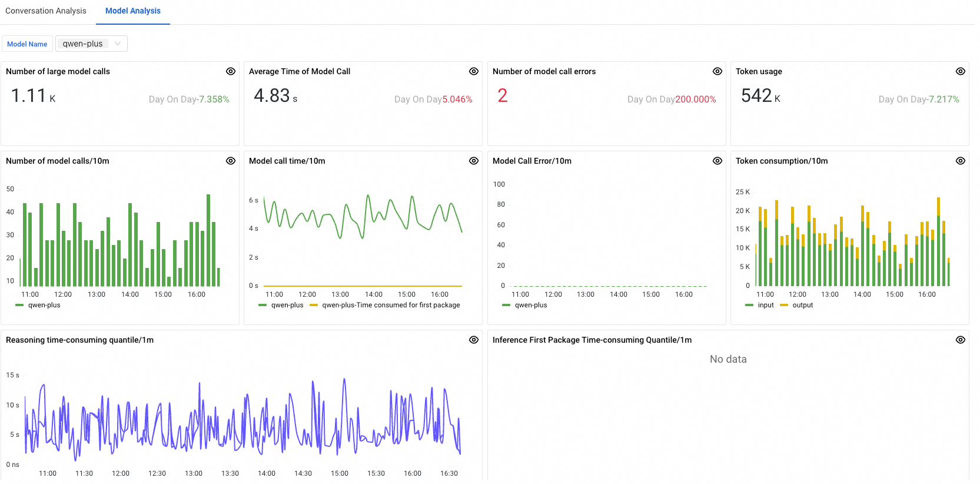Screen dimensions: 980x484
Task: Click eye icon on Number of model calls/10m
Action: (x=231, y=161)
